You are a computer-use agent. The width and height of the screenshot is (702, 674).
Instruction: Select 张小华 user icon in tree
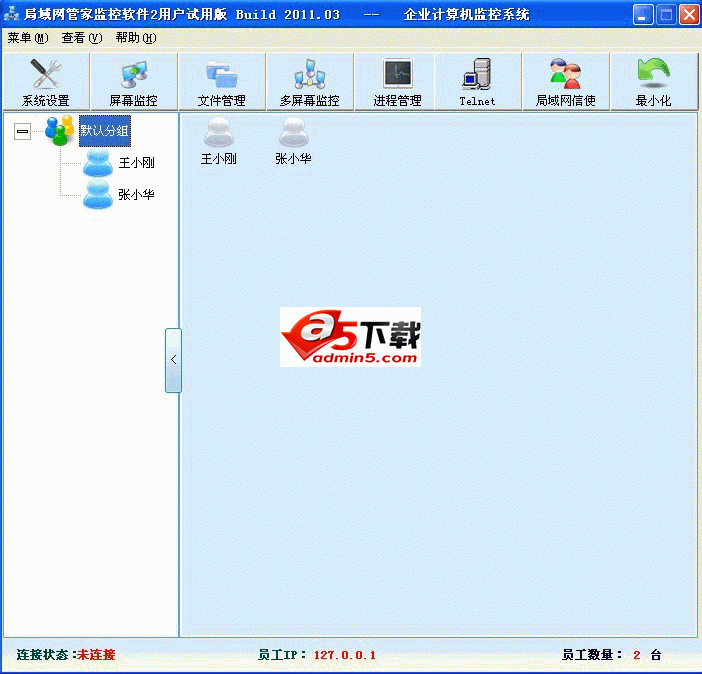pyautogui.click(x=98, y=195)
